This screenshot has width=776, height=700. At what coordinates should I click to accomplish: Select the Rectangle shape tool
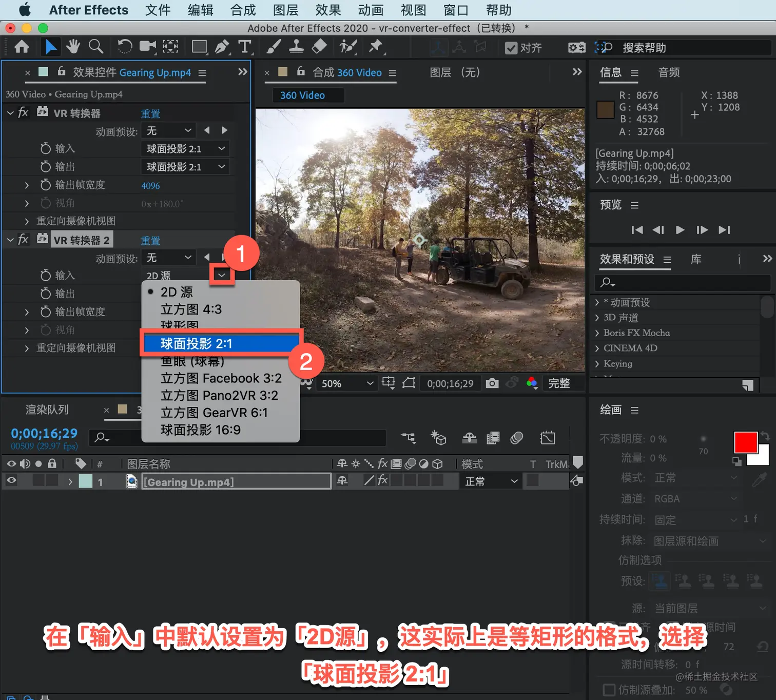click(x=199, y=47)
